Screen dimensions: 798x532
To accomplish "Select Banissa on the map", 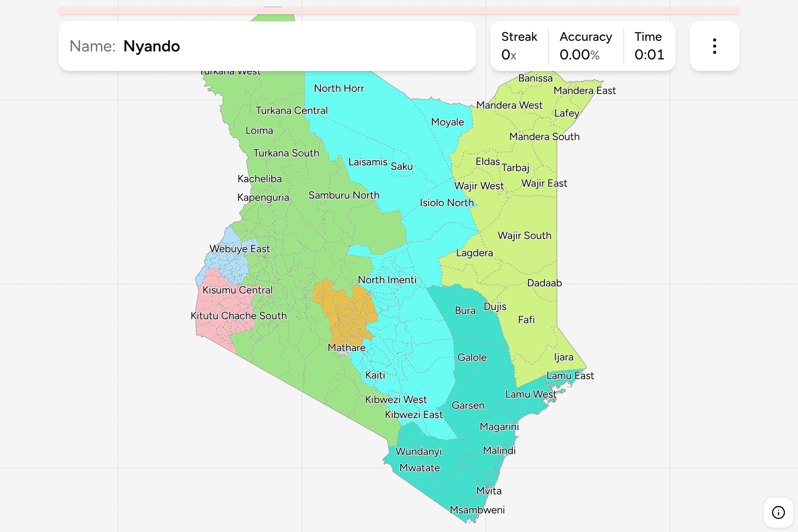I will [x=536, y=78].
